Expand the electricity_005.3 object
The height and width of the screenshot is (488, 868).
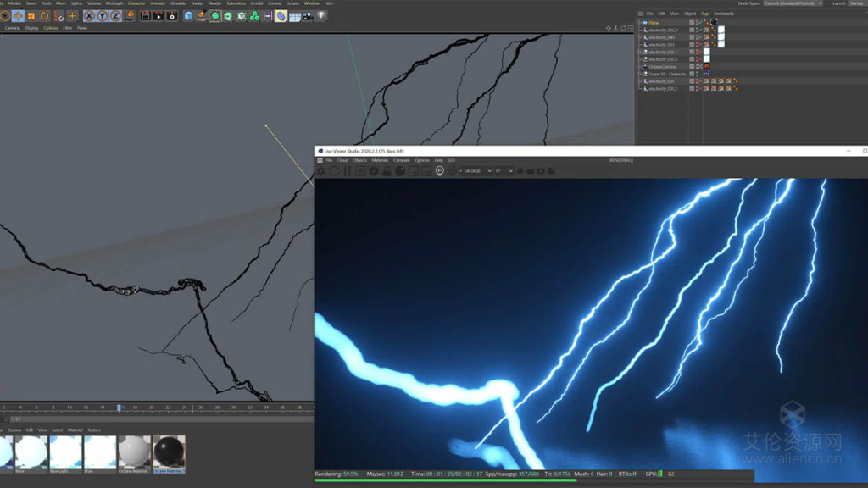point(639,59)
